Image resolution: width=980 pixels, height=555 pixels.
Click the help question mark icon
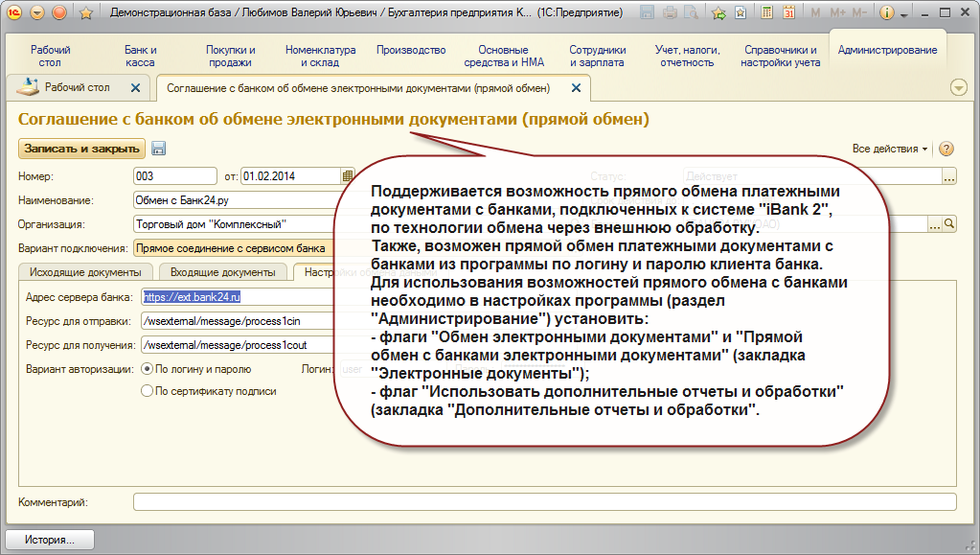pyautogui.click(x=946, y=150)
